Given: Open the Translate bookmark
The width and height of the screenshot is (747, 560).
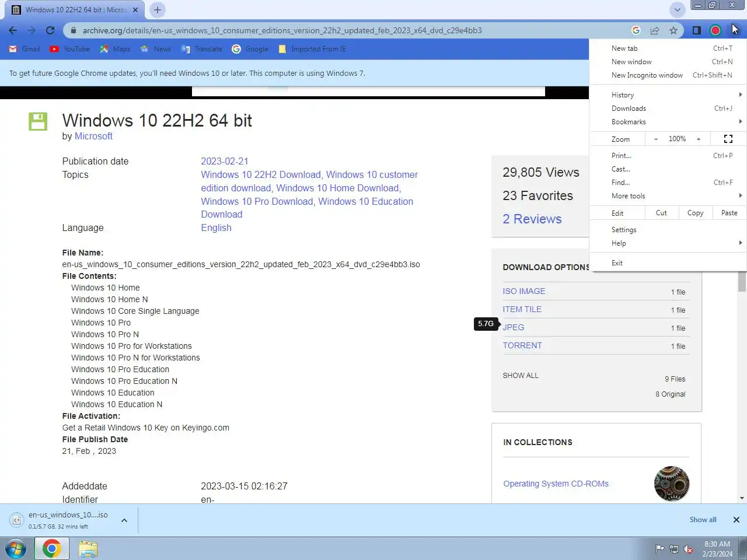Looking at the screenshot, I should point(201,49).
